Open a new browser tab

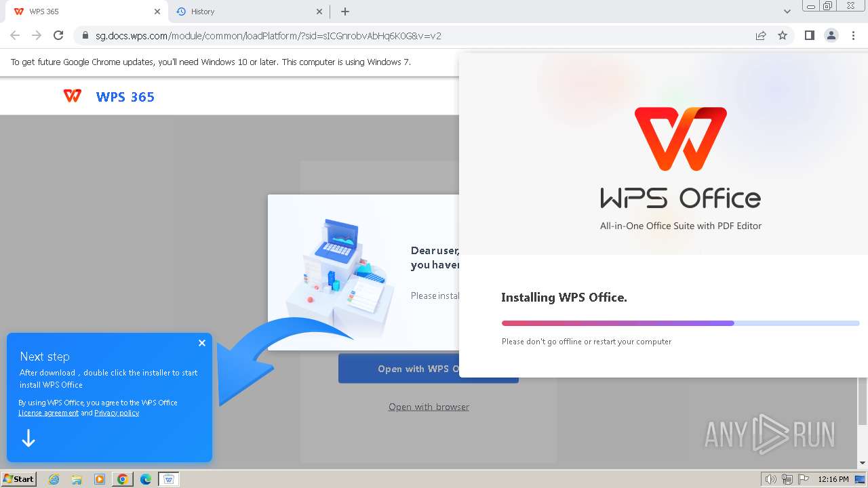(x=345, y=12)
